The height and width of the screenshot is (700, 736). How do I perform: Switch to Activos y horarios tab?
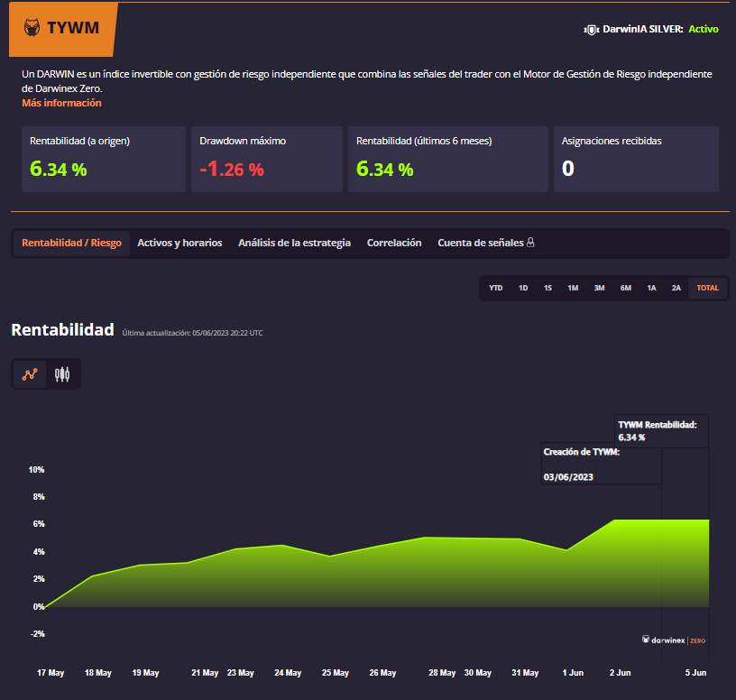pyautogui.click(x=179, y=243)
